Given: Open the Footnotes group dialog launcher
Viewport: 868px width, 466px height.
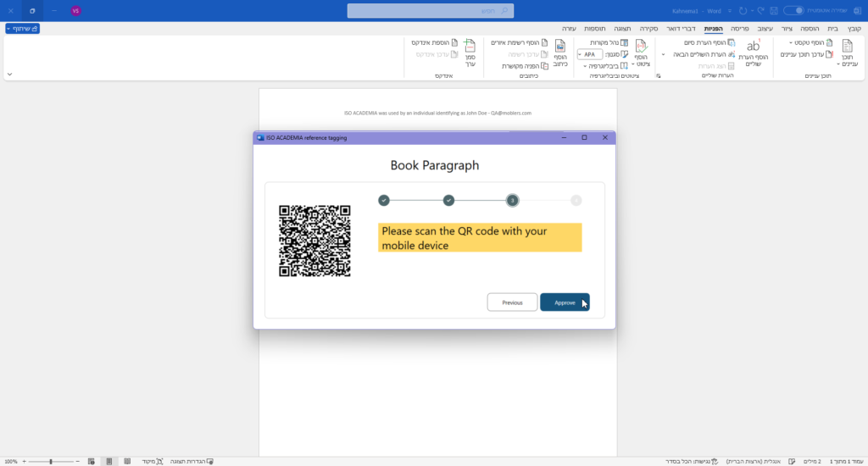Looking at the screenshot, I should 658,75.
